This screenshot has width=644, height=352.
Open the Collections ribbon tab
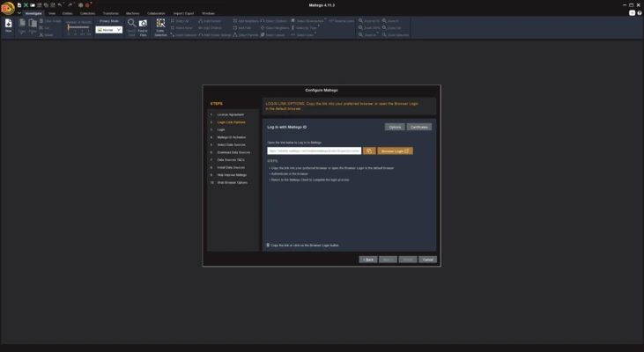point(87,13)
